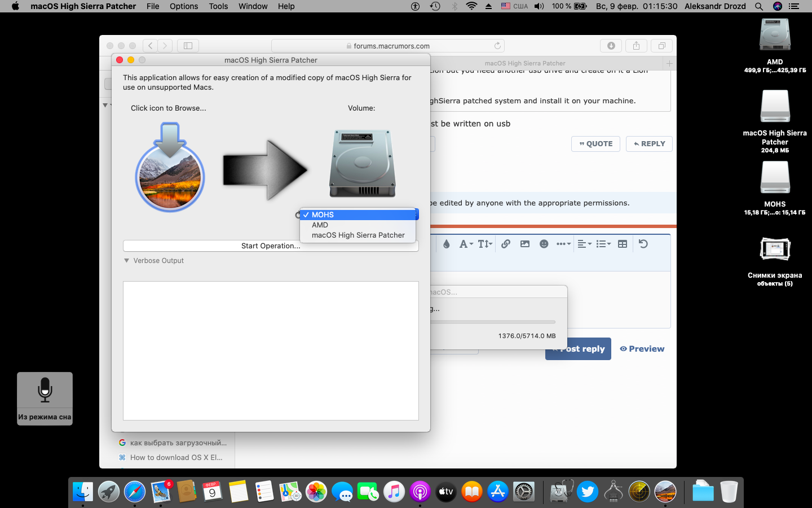The width and height of the screenshot is (812, 508).
Task: Open the AMD drive on desktop
Action: [x=775, y=36]
